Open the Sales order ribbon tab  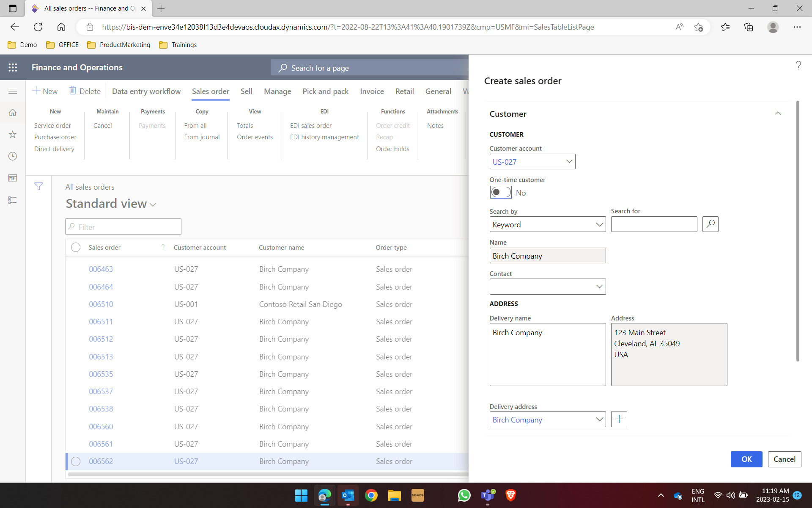click(211, 91)
